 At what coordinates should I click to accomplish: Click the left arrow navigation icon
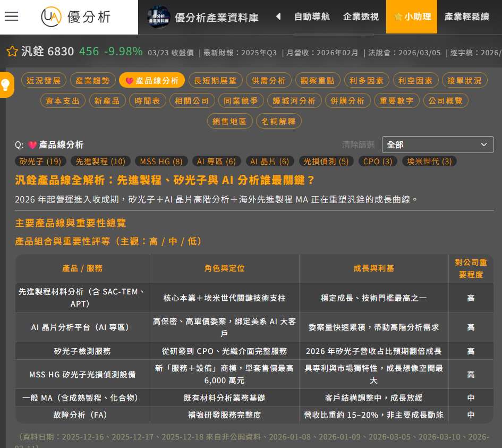[278, 16]
